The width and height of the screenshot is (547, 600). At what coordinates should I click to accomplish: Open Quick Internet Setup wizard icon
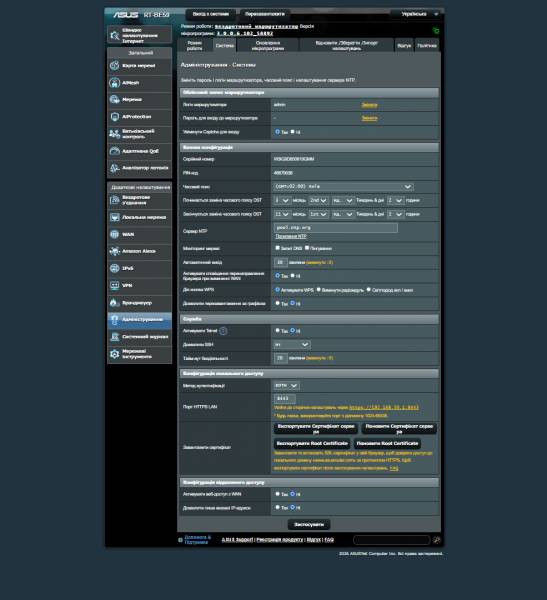[114, 36]
